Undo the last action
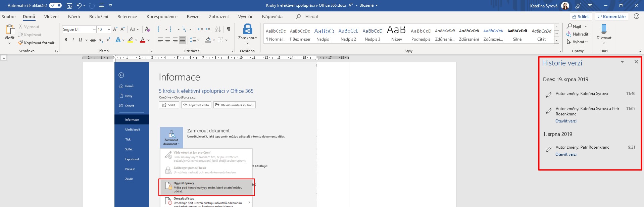The height and width of the screenshot is (207, 644). [79, 6]
